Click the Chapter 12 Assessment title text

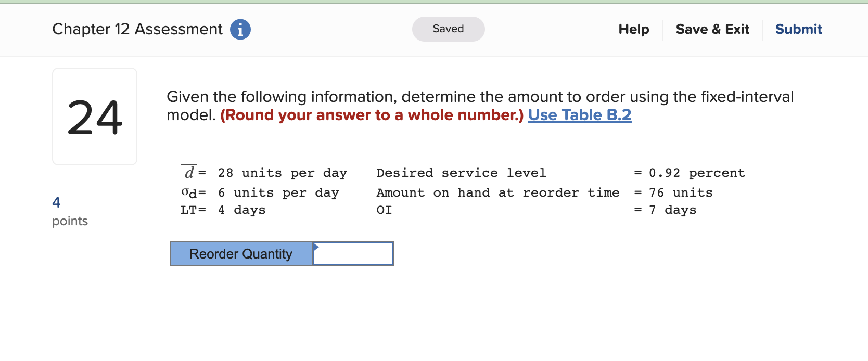(137, 29)
